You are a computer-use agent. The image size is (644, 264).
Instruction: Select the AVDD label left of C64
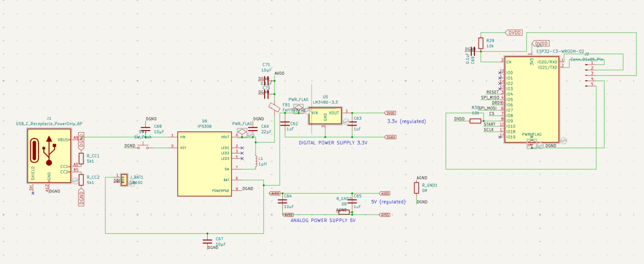pyautogui.click(x=274, y=193)
